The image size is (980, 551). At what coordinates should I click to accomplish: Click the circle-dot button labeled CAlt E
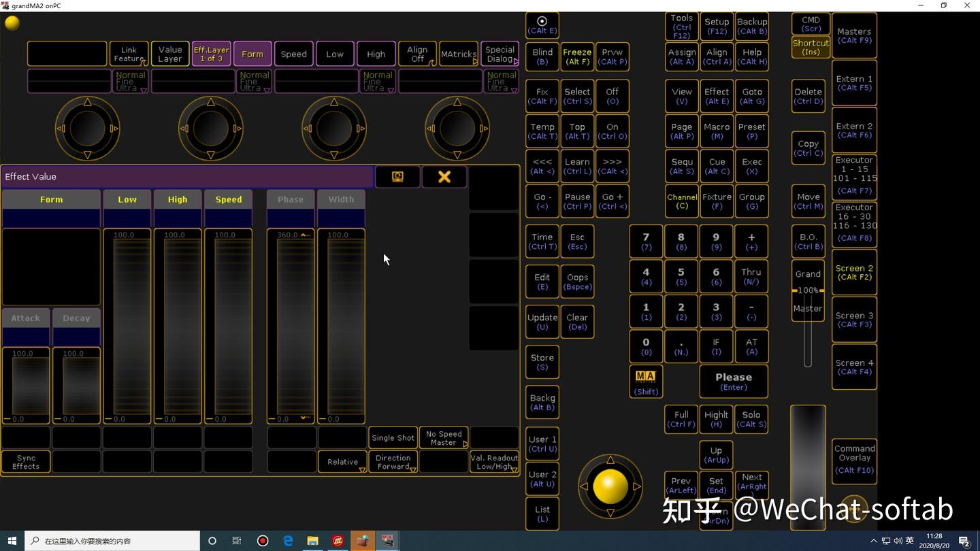pyautogui.click(x=542, y=26)
